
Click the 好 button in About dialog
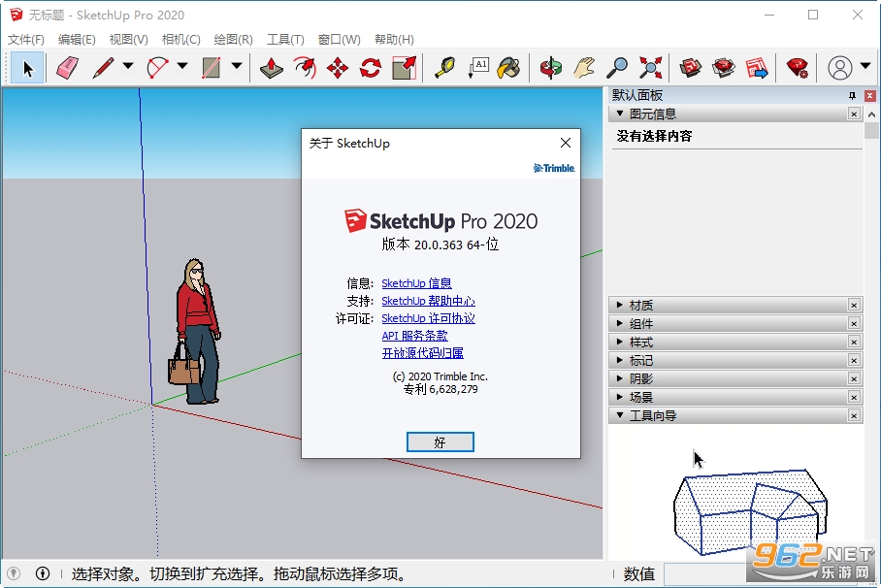click(x=440, y=442)
